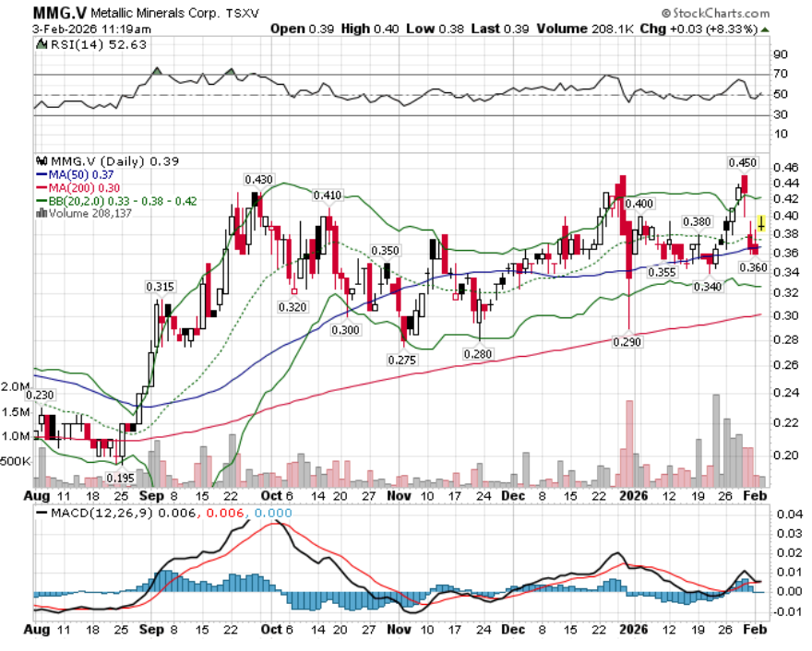Click the 0.410 price callout

(328, 195)
